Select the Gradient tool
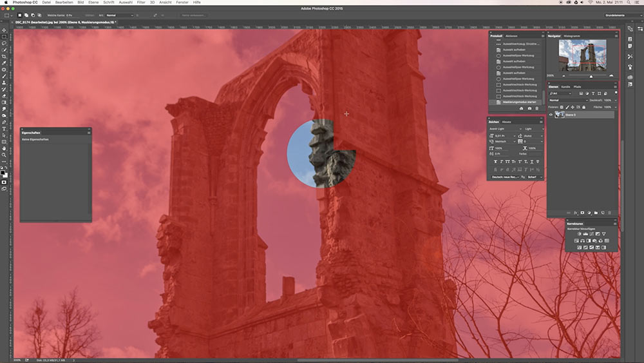This screenshot has height=363, width=644. 4,103
